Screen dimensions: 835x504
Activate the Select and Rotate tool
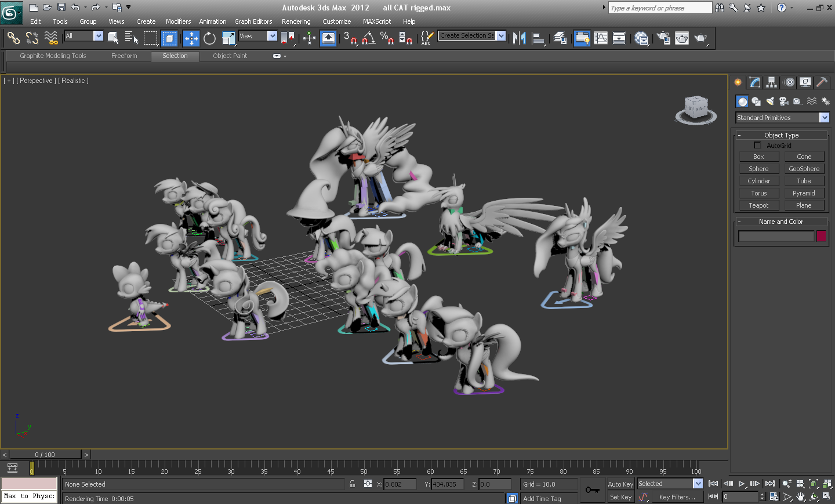pyautogui.click(x=209, y=38)
